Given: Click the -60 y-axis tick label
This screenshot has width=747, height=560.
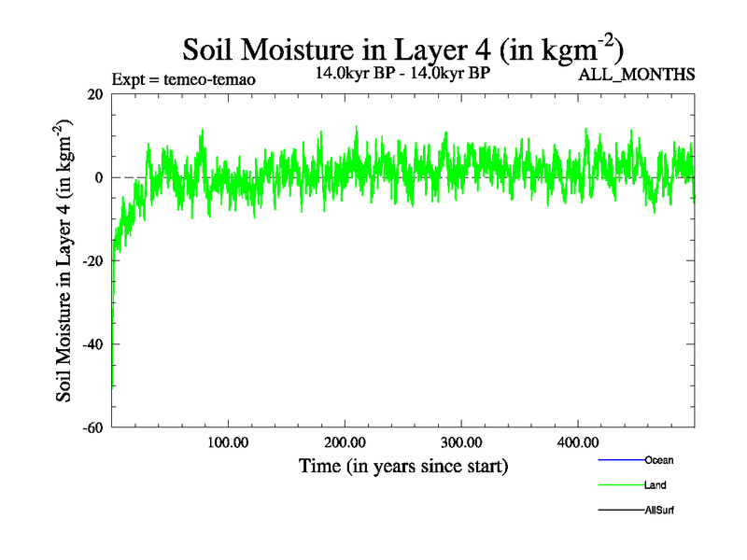Looking at the screenshot, I should 92,427.
